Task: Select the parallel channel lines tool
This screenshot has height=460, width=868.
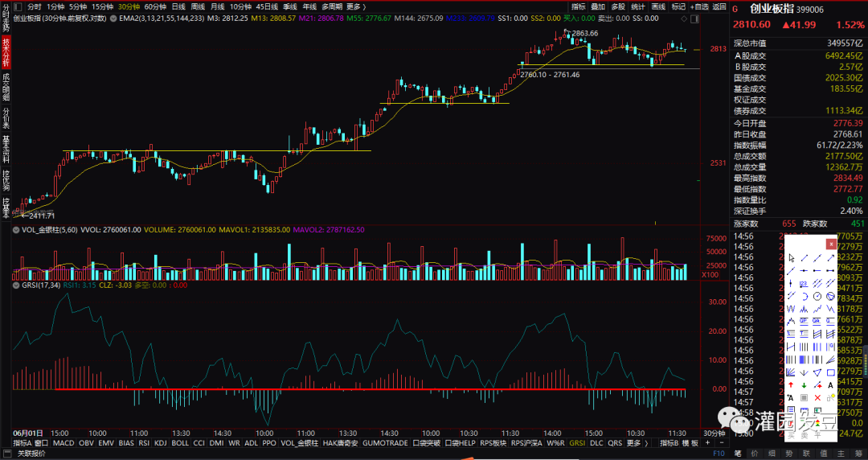Action: (x=817, y=283)
